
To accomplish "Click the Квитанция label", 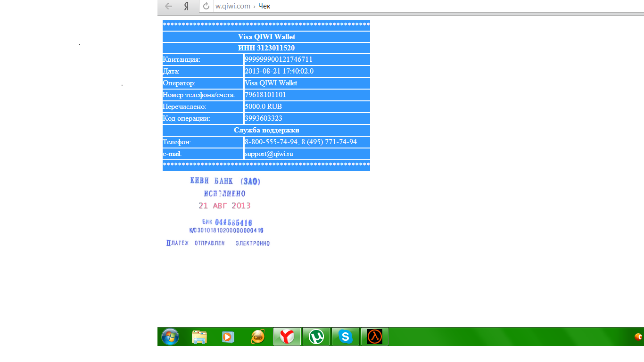I will pyautogui.click(x=182, y=59).
